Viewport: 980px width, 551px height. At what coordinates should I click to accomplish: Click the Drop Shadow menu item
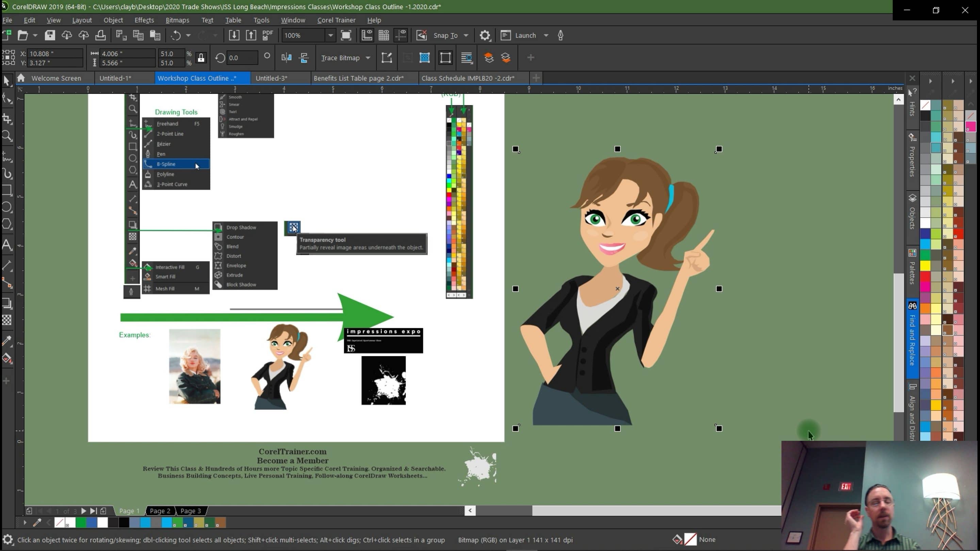point(241,228)
